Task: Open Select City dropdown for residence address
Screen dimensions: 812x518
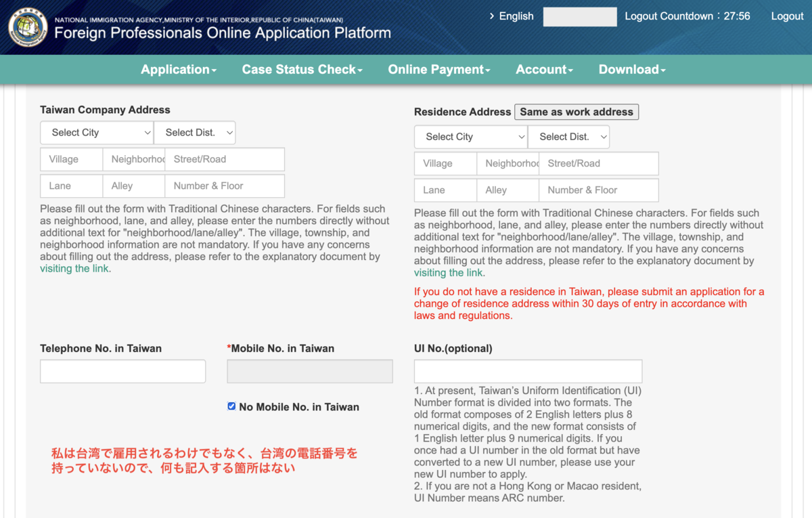Action: 471,137
